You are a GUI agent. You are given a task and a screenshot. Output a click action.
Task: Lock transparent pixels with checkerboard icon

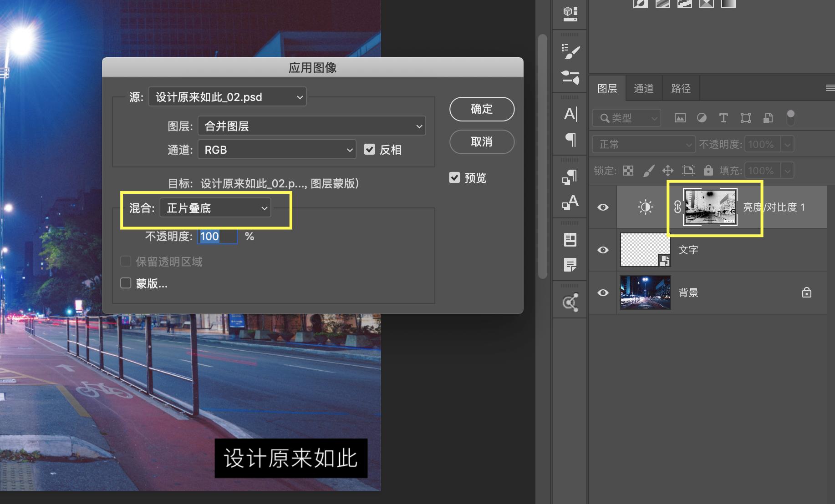click(x=628, y=171)
